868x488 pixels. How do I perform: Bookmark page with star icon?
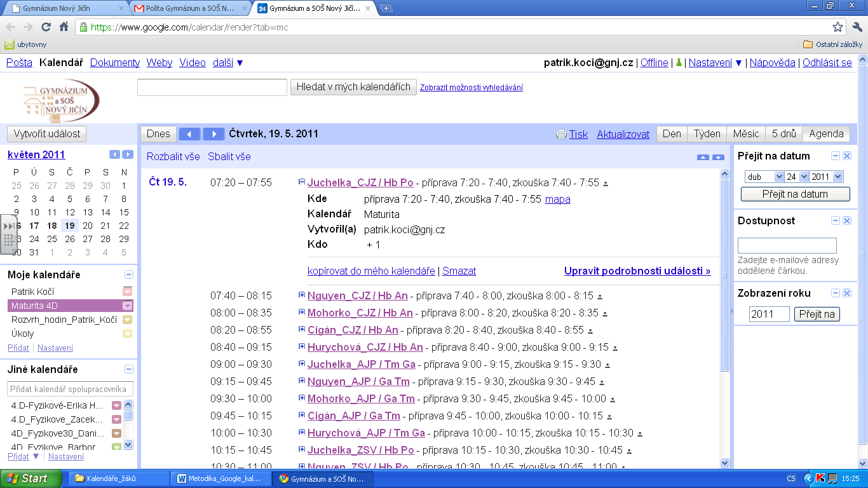tap(838, 27)
